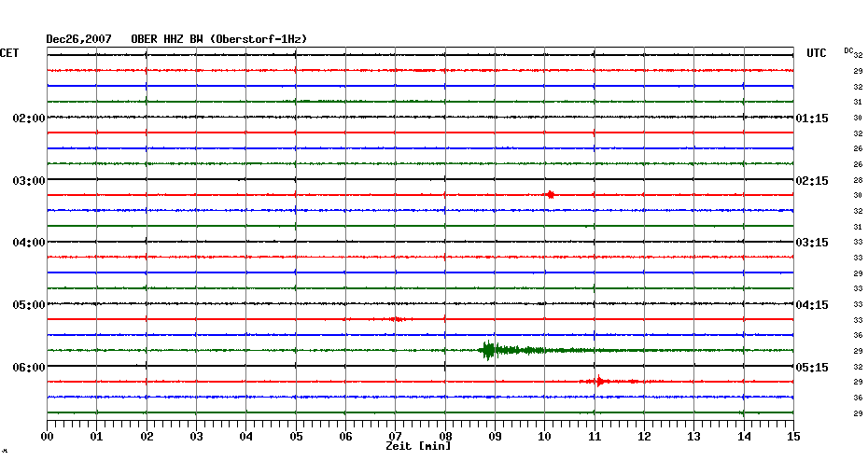The height and width of the screenshot is (461, 868).
Task: Click the CET timezone label
Action: coord(9,53)
